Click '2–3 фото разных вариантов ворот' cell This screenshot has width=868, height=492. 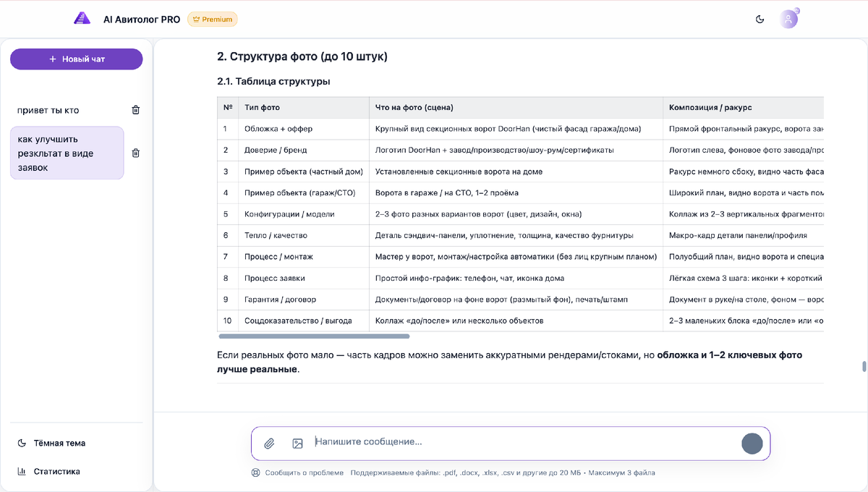click(x=516, y=214)
